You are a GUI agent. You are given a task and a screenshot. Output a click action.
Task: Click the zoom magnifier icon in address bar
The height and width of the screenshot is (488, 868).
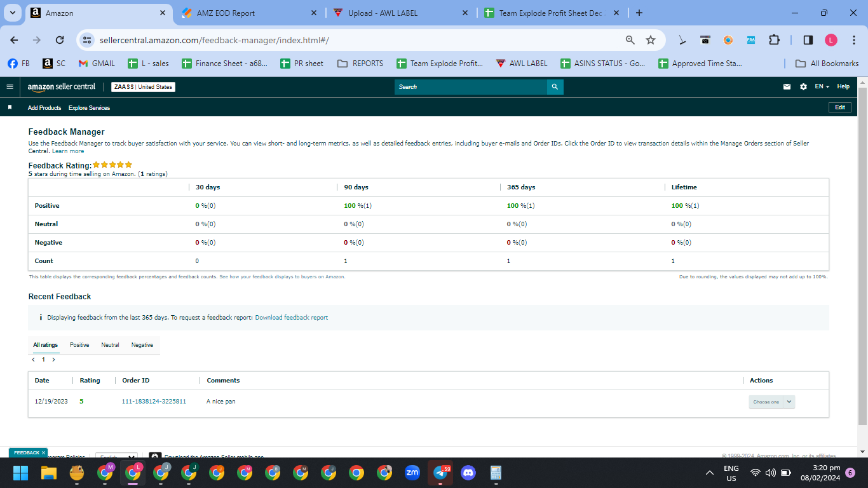(x=630, y=39)
